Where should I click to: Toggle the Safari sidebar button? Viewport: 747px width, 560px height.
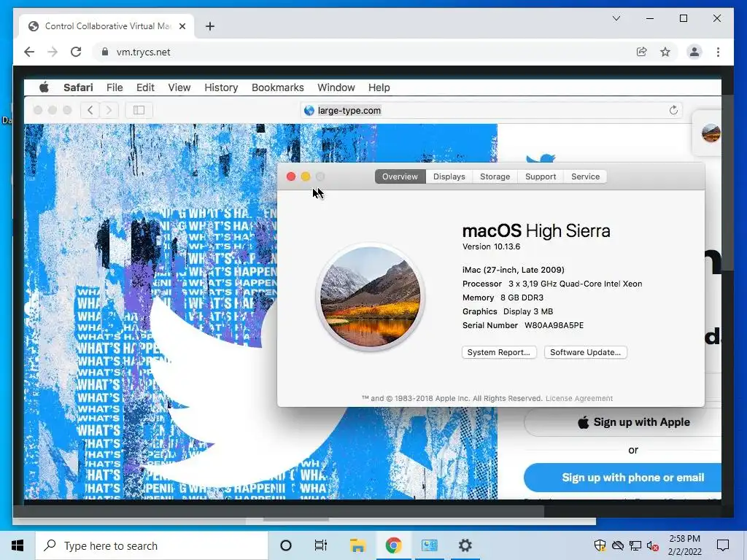pyautogui.click(x=139, y=111)
